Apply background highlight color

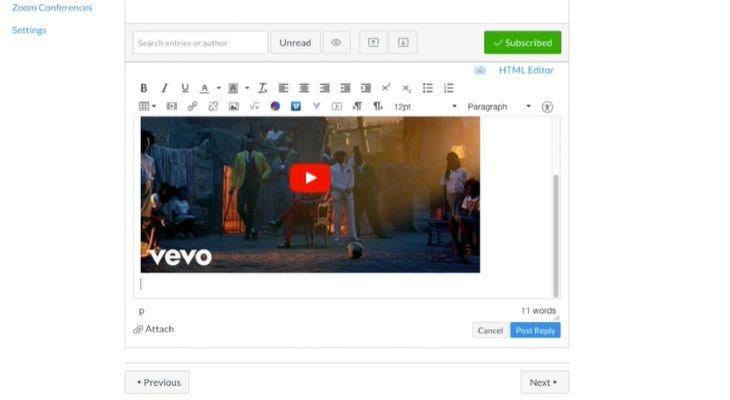pos(233,88)
